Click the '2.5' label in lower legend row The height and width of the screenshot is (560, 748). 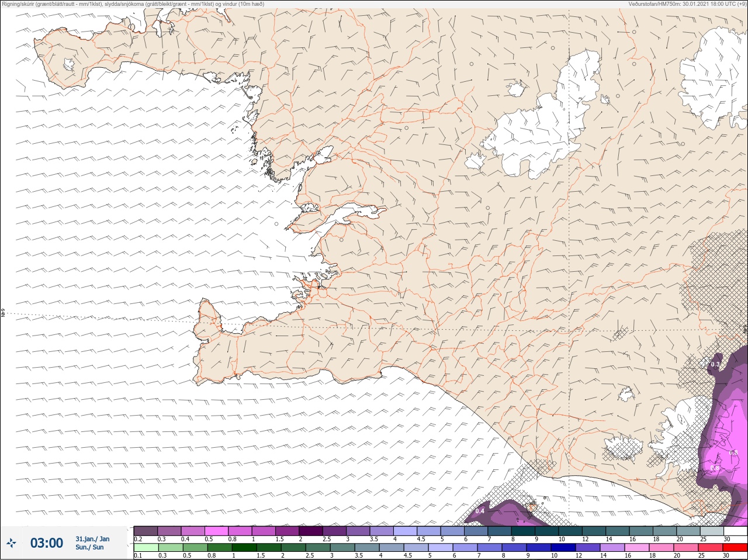click(310, 555)
